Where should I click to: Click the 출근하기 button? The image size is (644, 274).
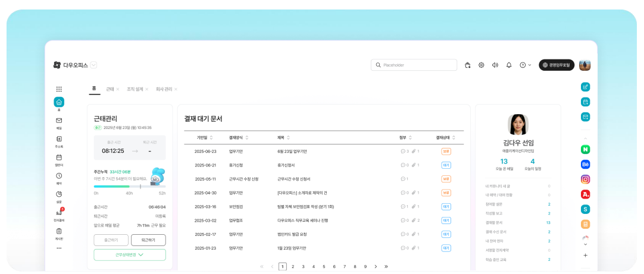(x=111, y=240)
